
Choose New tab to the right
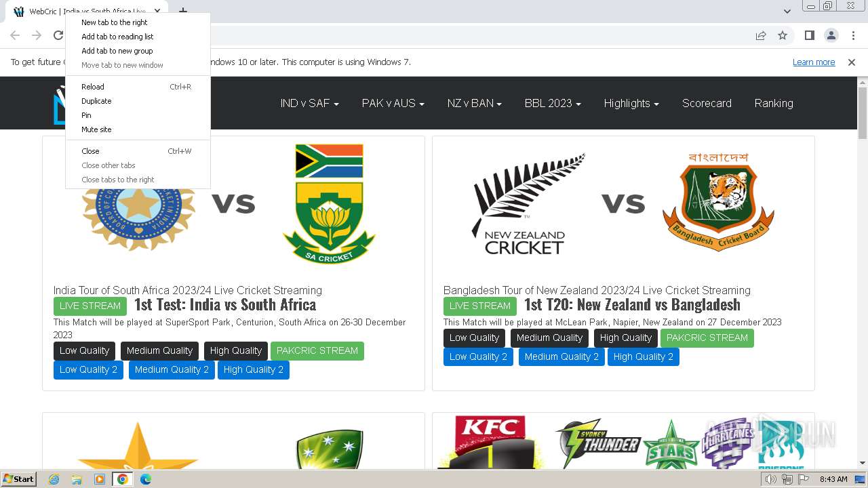[x=138, y=22]
